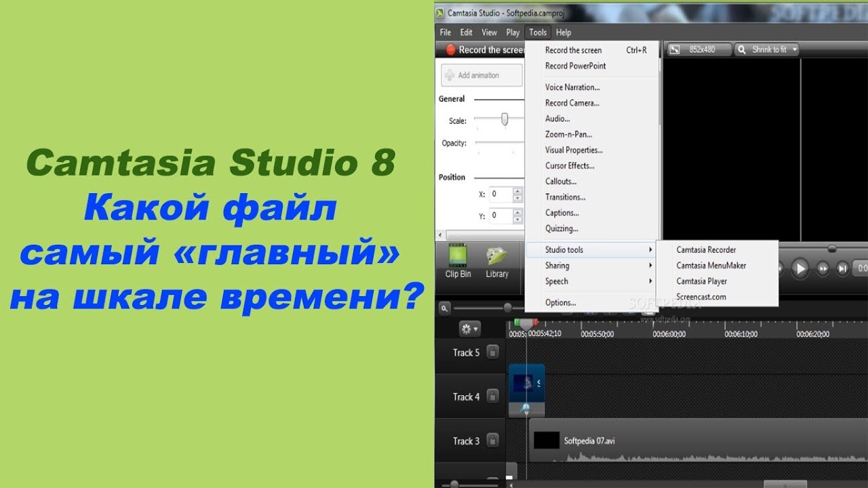Launch Camtasia MenuMaker from submenu
Screen dimensions: 868x488
coord(717,265)
